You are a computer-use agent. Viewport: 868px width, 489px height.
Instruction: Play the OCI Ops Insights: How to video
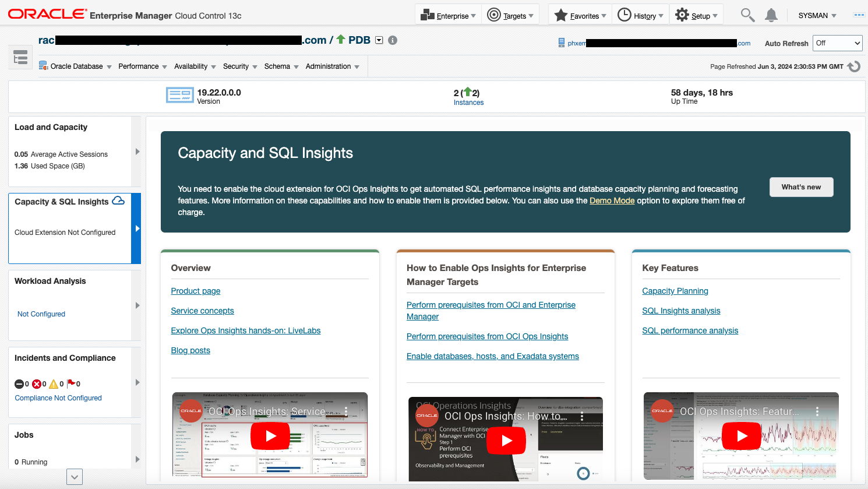point(506,441)
